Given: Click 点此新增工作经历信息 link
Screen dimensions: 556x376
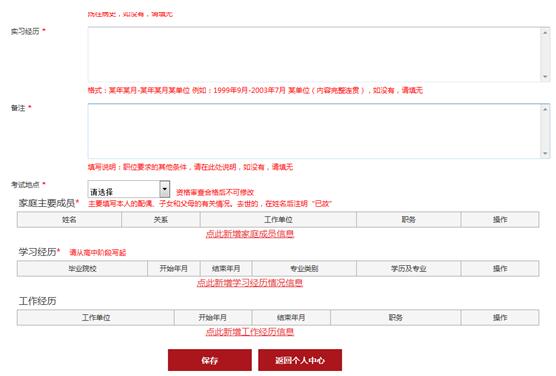Looking at the screenshot, I should 250,332.
